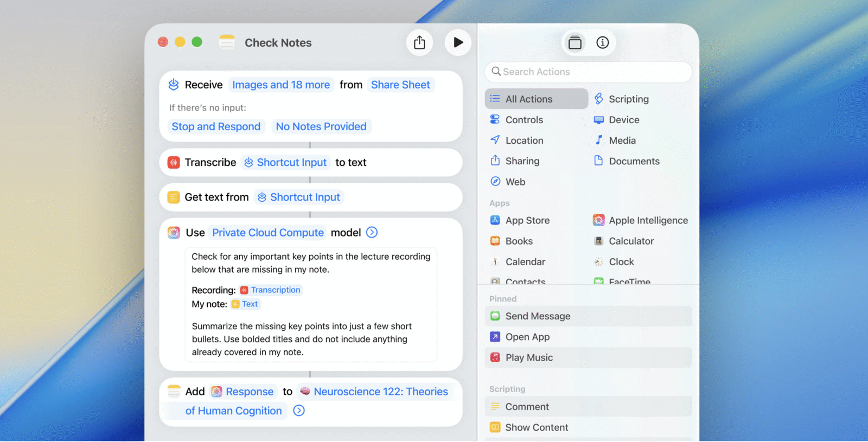Open the App Store actions
The height and width of the screenshot is (442, 868).
pos(527,221)
